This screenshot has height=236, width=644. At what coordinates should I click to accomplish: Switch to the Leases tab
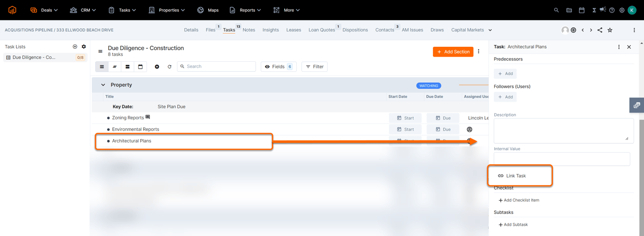pos(293,30)
